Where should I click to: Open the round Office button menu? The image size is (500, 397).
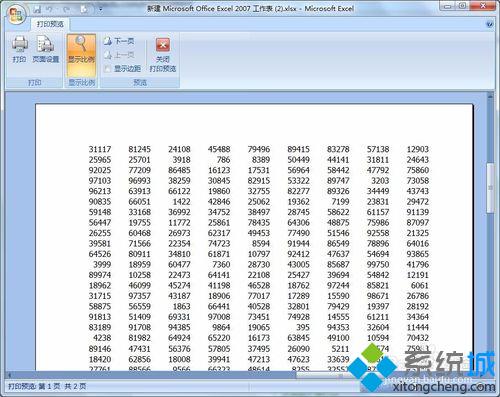[16, 14]
